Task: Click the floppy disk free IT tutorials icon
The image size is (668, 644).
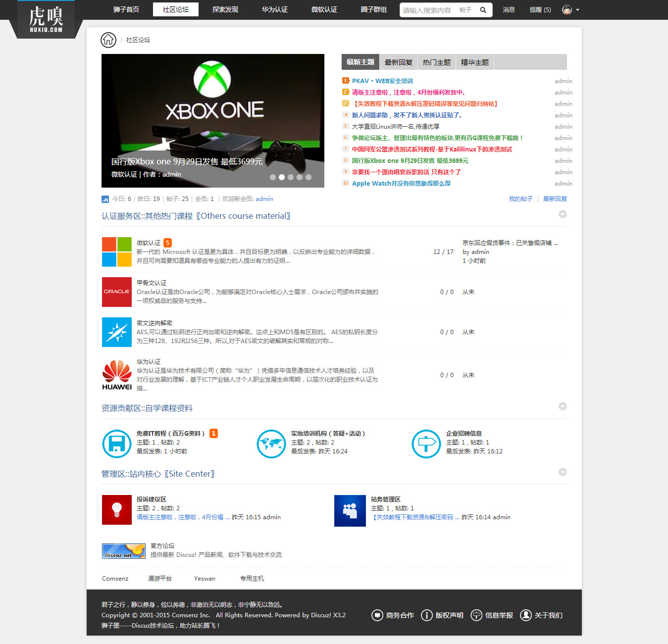Action: pyautogui.click(x=117, y=444)
